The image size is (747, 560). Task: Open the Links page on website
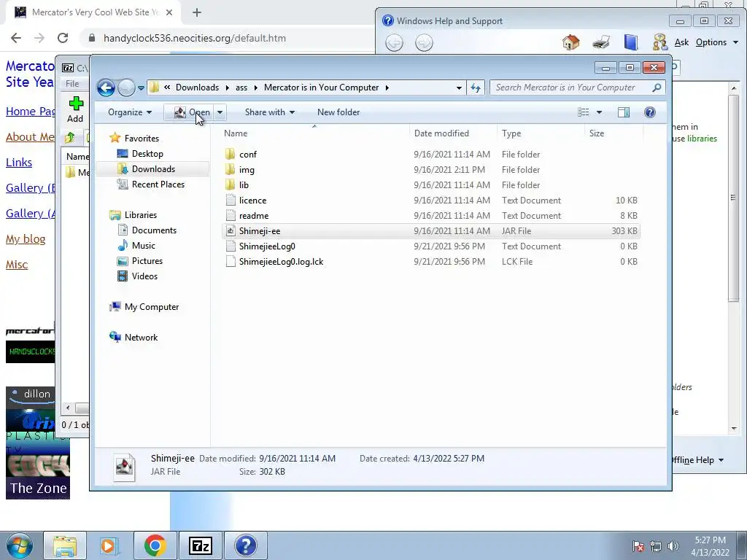tap(19, 163)
